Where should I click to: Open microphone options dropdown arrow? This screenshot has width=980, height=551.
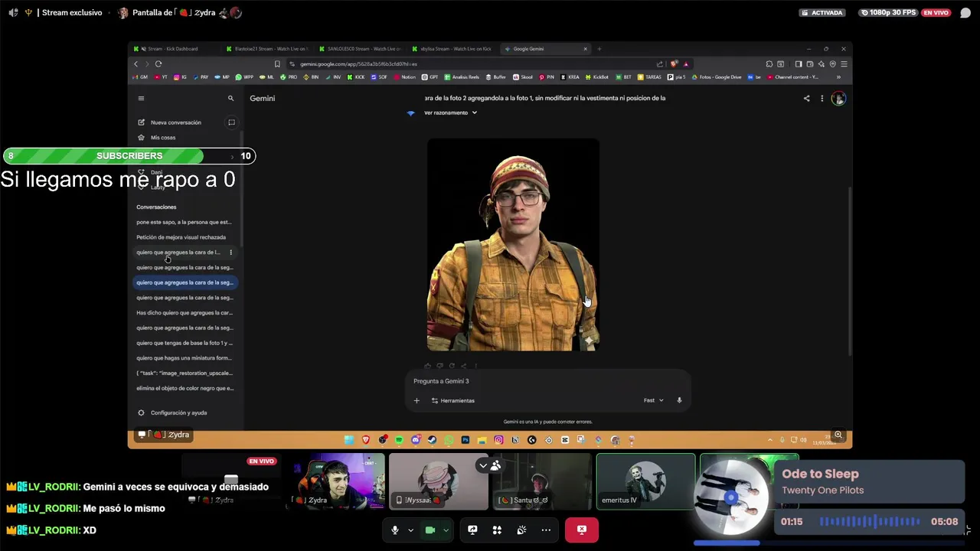click(410, 530)
